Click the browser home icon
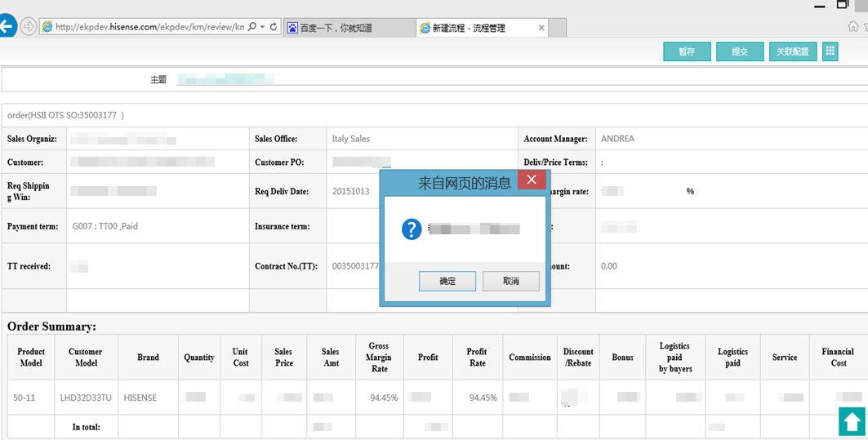The width and height of the screenshot is (868, 440). [853, 26]
